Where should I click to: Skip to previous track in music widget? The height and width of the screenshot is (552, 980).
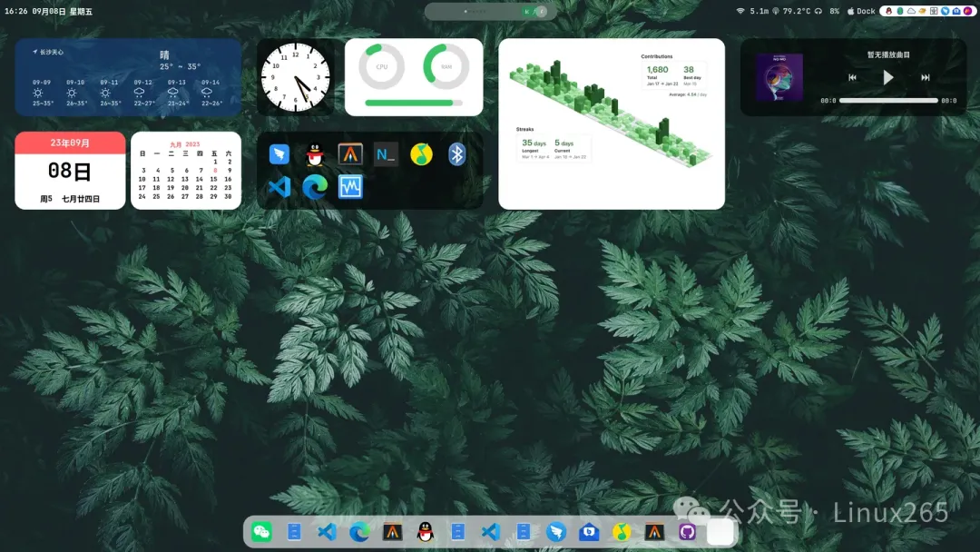(852, 77)
